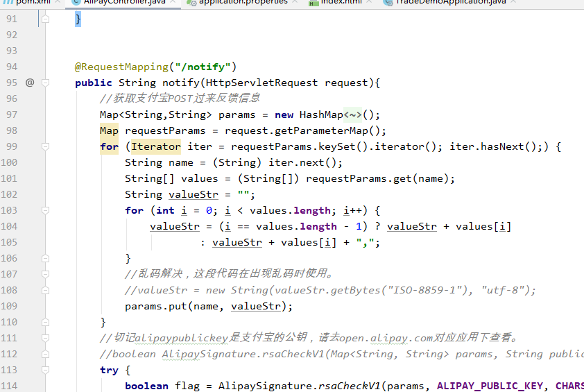Screen dimensions: 584x392
Task: Close the AliPayController.java tab
Action: (x=173, y=2)
